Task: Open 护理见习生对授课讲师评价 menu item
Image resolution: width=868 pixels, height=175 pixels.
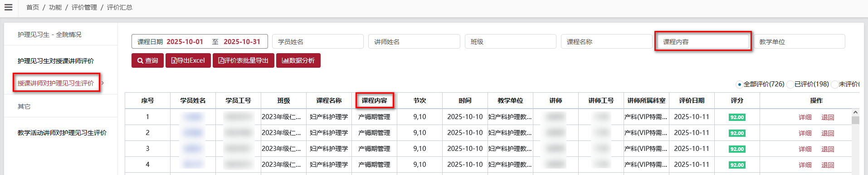Action: (x=56, y=61)
